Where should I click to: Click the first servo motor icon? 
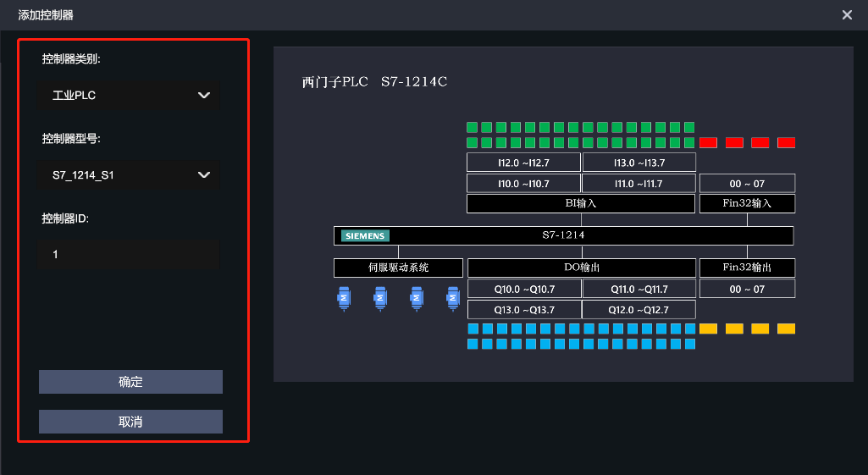tap(344, 298)
